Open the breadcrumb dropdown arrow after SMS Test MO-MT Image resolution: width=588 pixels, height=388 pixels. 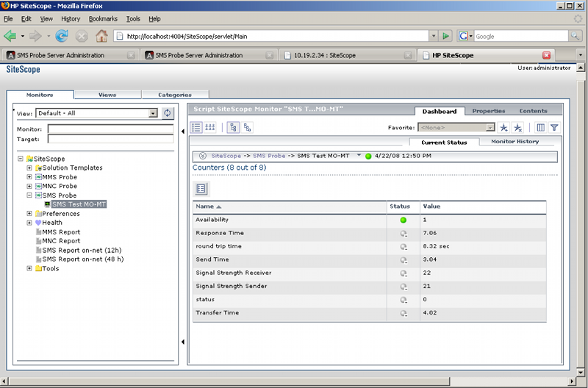[359, 155]
